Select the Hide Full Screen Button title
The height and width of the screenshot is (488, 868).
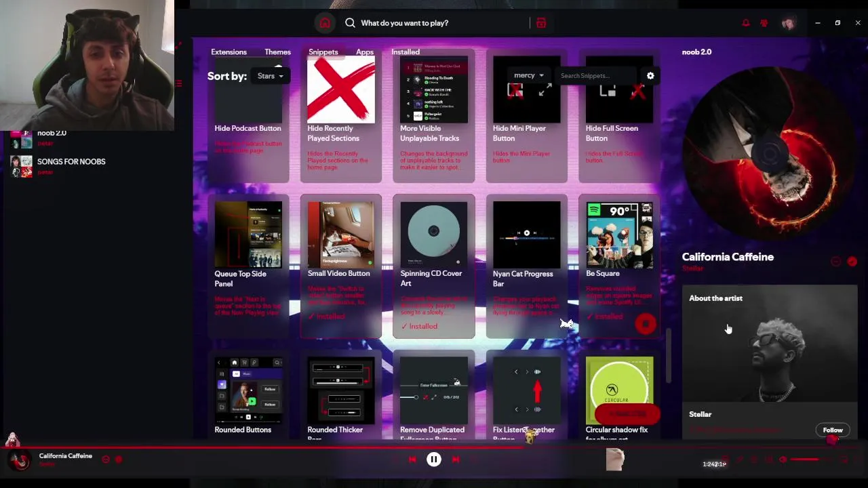tap(612, 134)
